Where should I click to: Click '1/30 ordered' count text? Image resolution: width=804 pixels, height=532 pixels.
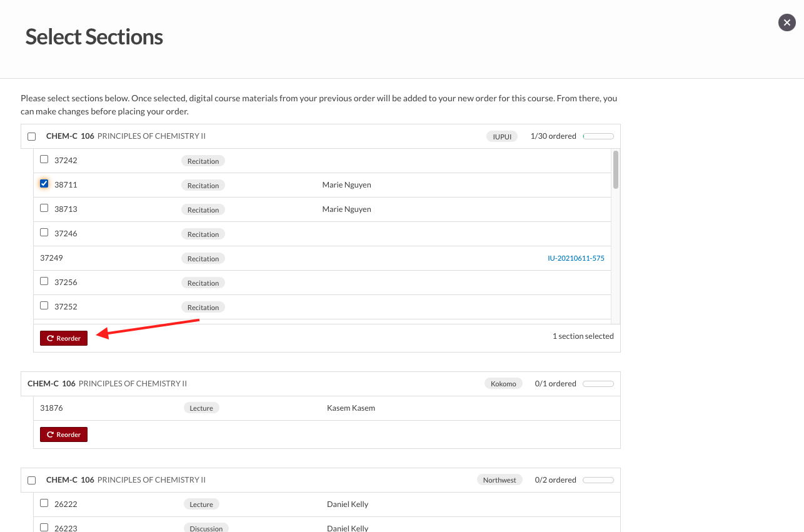(553, 136)
